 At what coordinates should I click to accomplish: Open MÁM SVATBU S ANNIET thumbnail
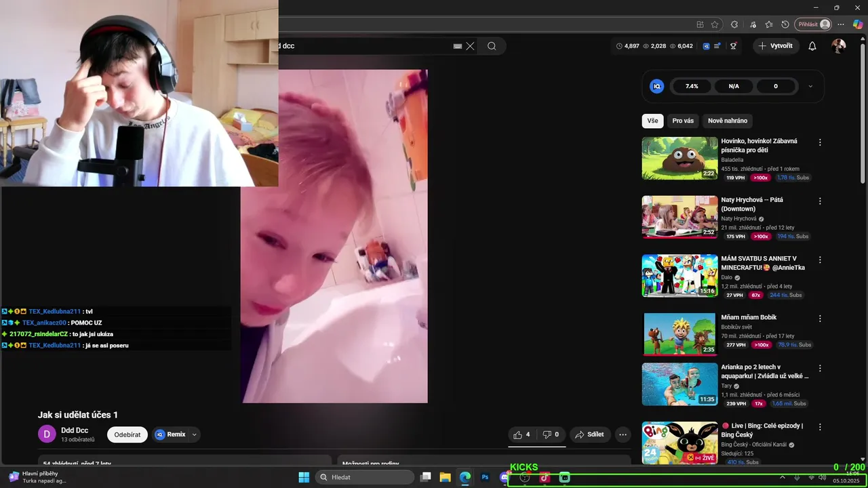[679, 275]
